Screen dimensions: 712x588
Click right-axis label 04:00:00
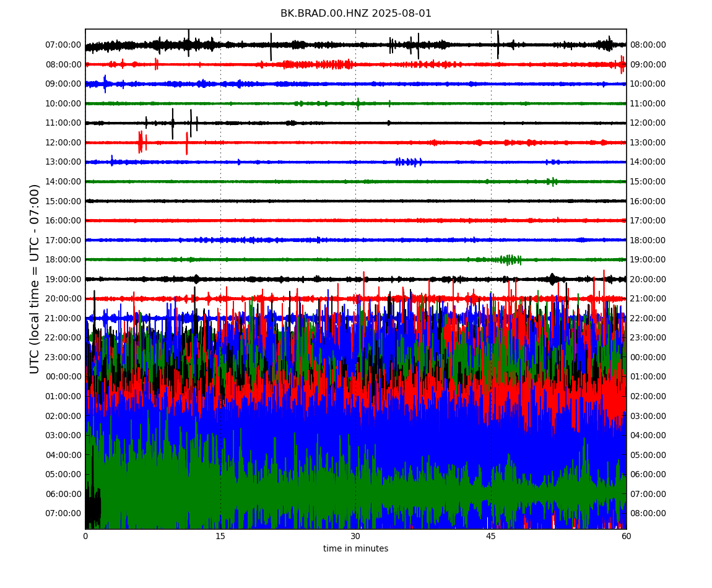[648, 436]
